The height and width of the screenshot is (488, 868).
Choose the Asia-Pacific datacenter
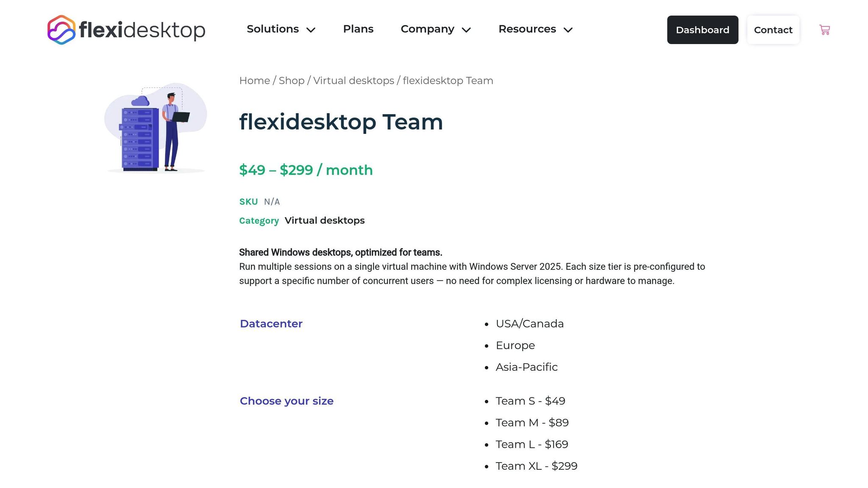coord(526,367)
